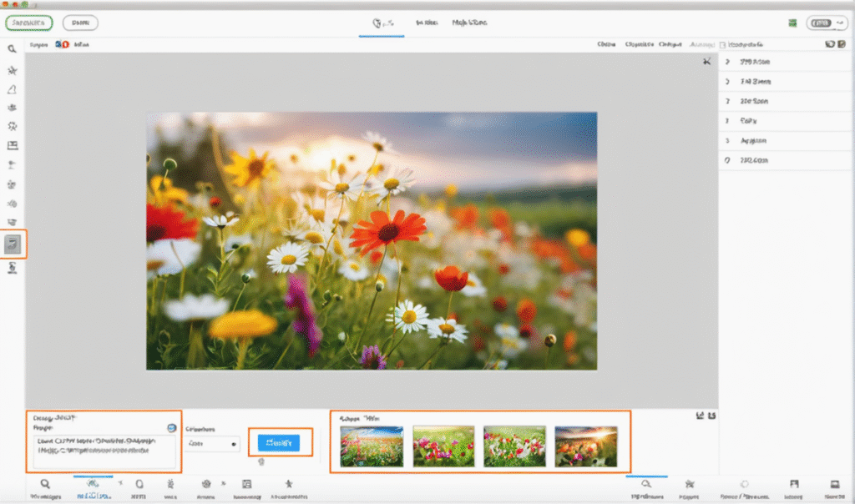Expand the first row in the right panel
The image size is (855, 504).
click(x=727, y=62)
